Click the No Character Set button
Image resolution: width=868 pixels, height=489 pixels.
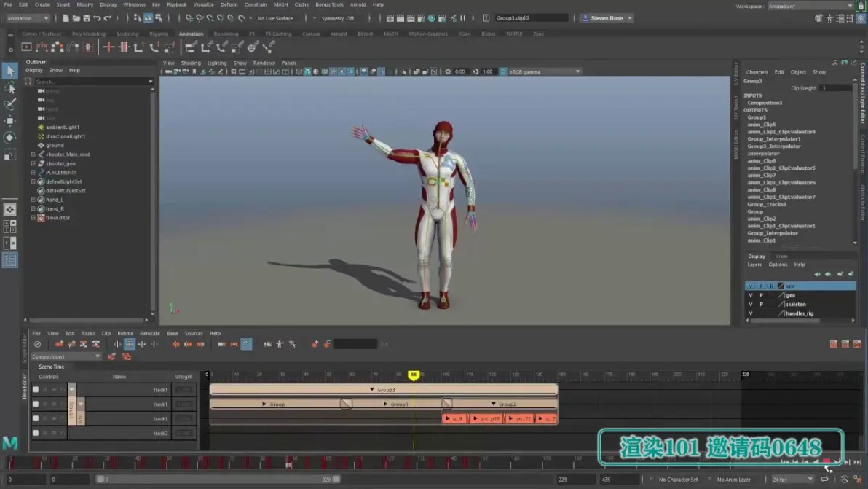(678, 480)
